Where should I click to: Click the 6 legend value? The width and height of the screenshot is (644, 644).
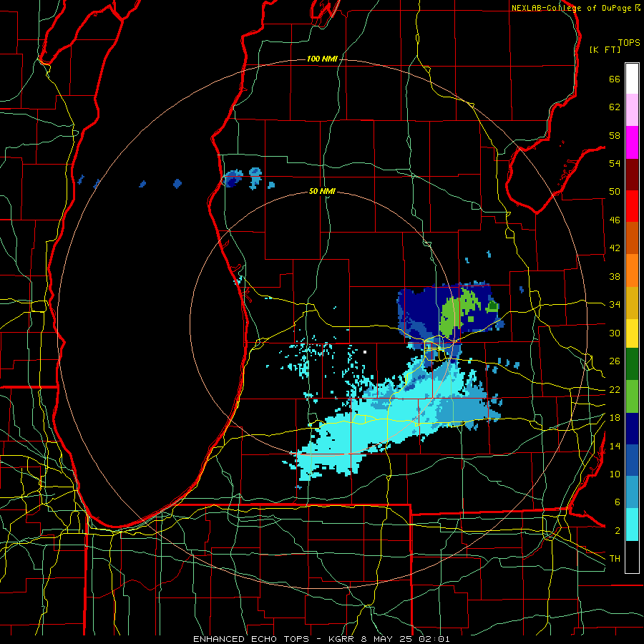point(618,502)
